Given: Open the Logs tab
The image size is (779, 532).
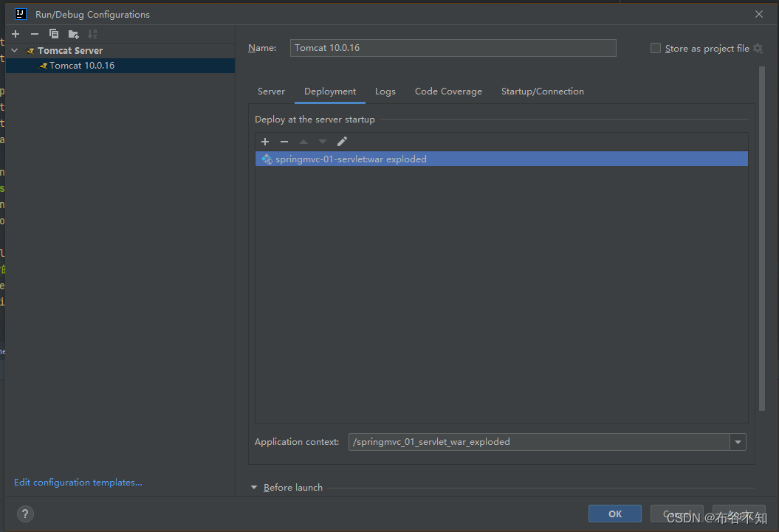Looking at the screenshot, I should [x=385, y=91].
